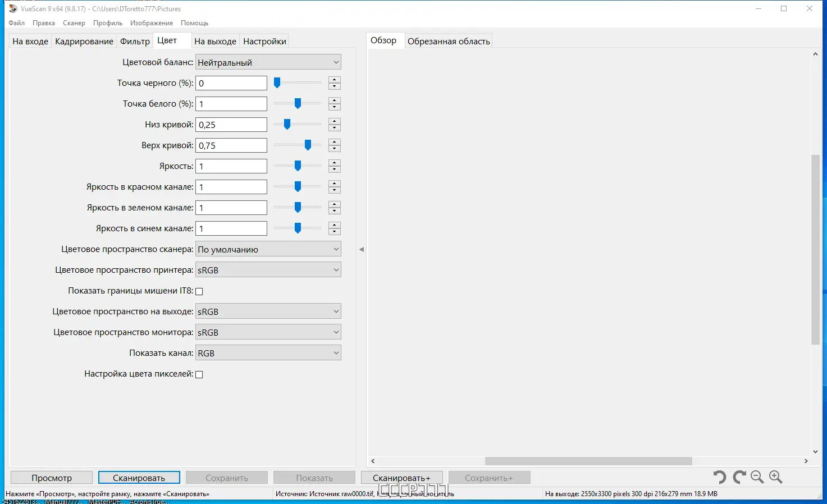Expand Цветовое пространство сканера dropdown
Image resolution: width=827 pixels, height=504 pixels.
(x=268, y=249)
